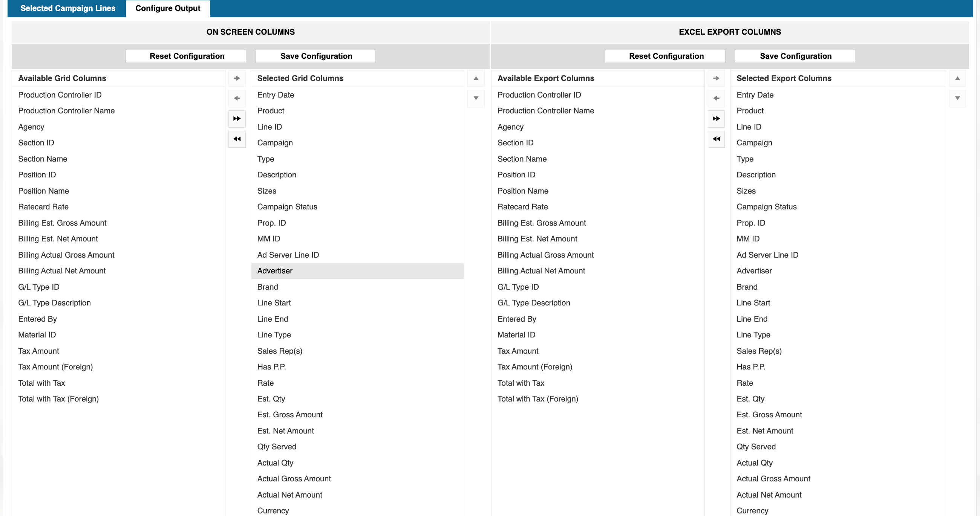Viewport: 980px width, 516px height.
Task: Click export move-right single arrow icon
Action: [x=716, y=78]
